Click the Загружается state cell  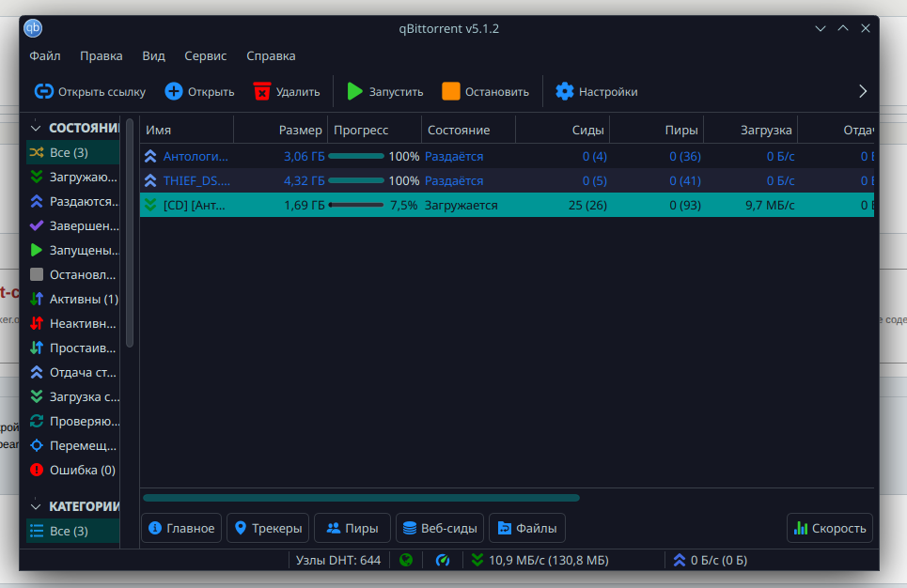coord(461,206)
